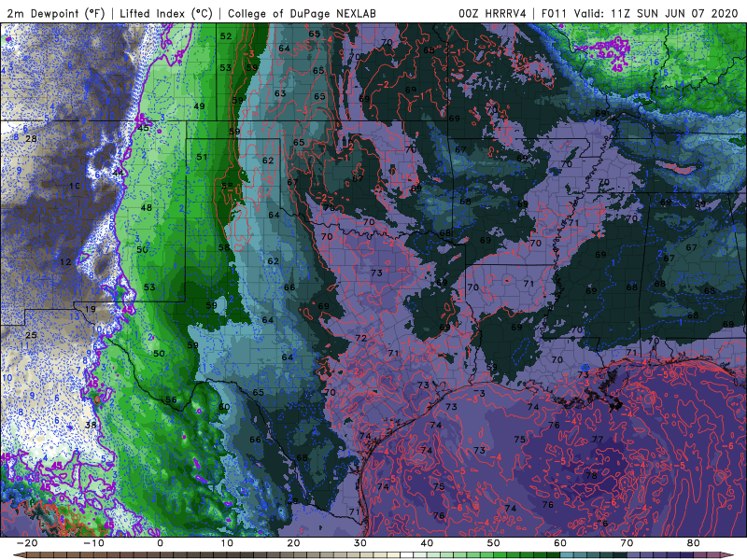The image size is (747, 560).
Task: Click the '63' dewpoint value on the map
Action: pos(280,93)
